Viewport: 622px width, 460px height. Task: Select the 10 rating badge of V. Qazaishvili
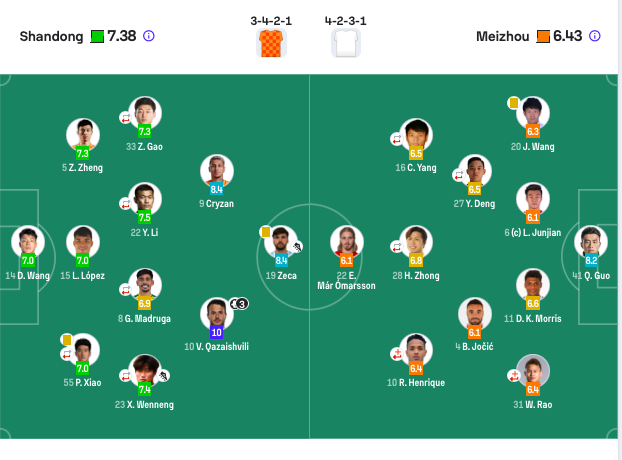(217, 332)
